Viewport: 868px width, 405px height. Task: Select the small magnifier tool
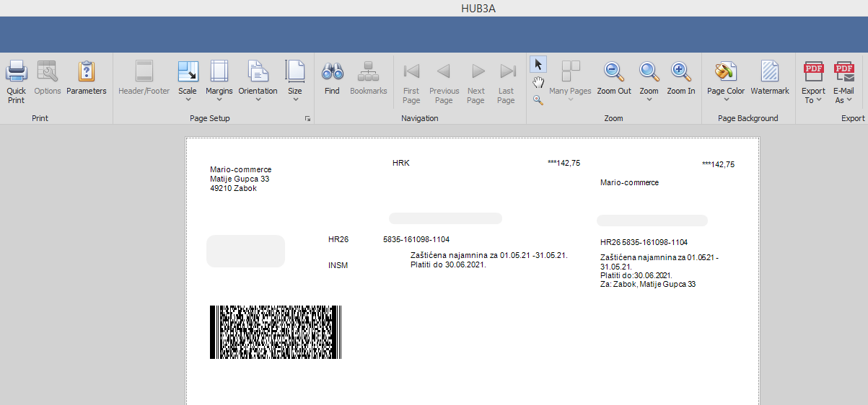click(x=538, y=100)
